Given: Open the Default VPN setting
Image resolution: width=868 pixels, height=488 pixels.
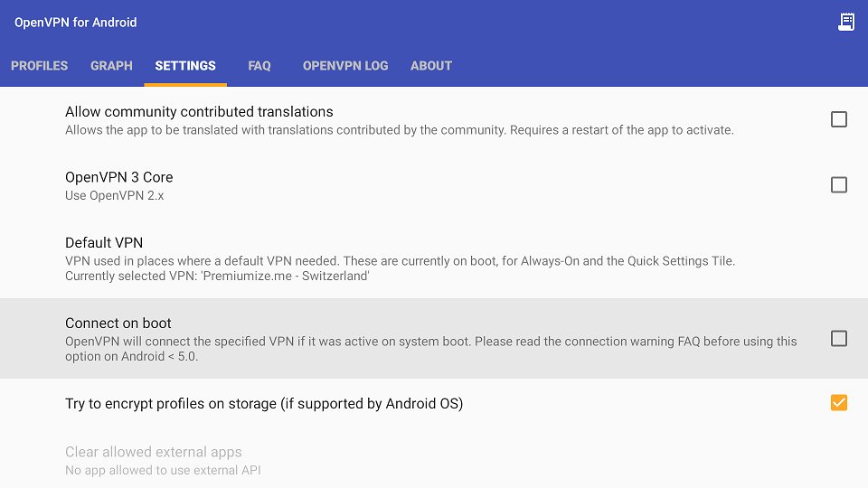Looking at the screenshot, I should click(x=434, y=258).
